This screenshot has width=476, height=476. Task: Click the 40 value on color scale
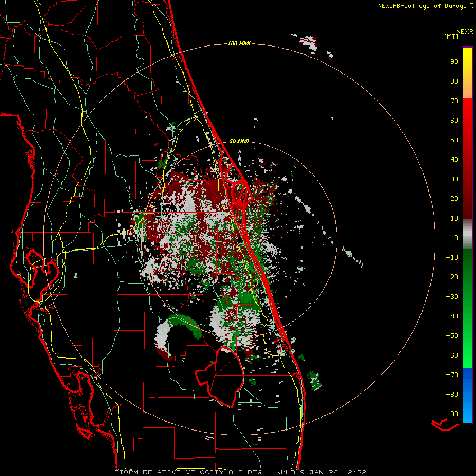(x=454, y=160)
